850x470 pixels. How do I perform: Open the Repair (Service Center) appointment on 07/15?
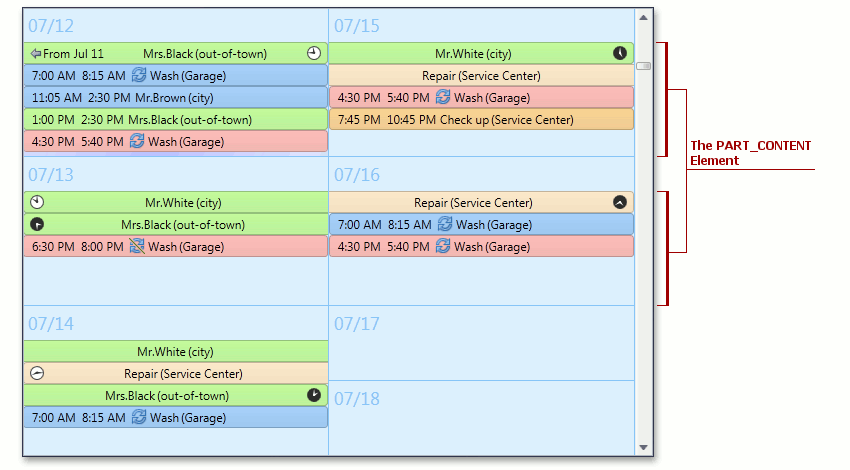(x=480, y=75)
